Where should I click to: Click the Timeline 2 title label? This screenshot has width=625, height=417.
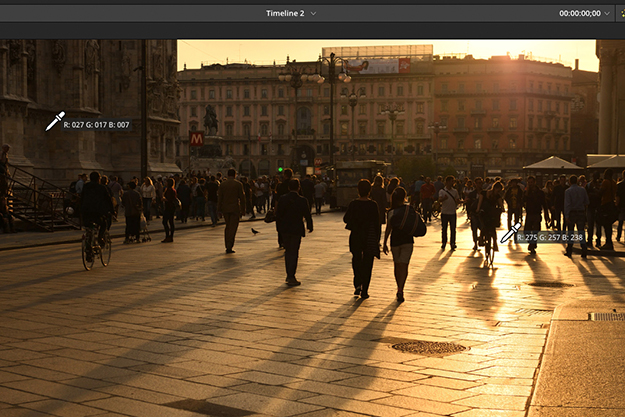point(285,13)
